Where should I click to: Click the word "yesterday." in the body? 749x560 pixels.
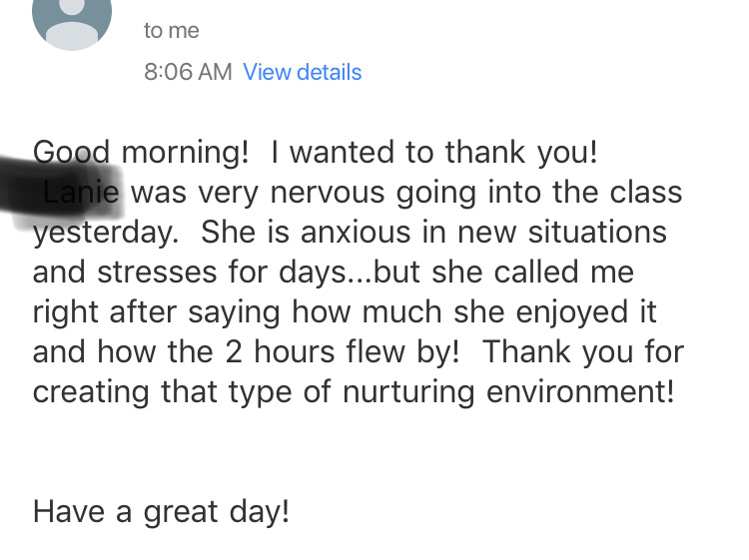[106, 233]
